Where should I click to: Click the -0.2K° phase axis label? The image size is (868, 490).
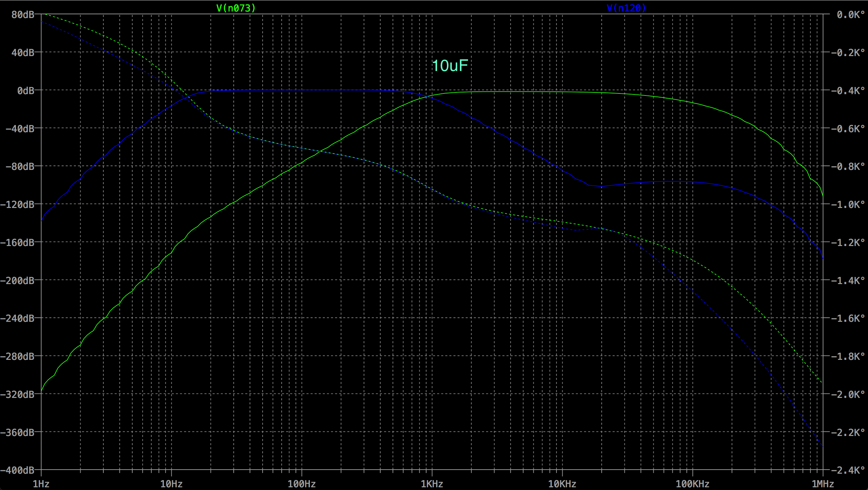coord(848,53)
